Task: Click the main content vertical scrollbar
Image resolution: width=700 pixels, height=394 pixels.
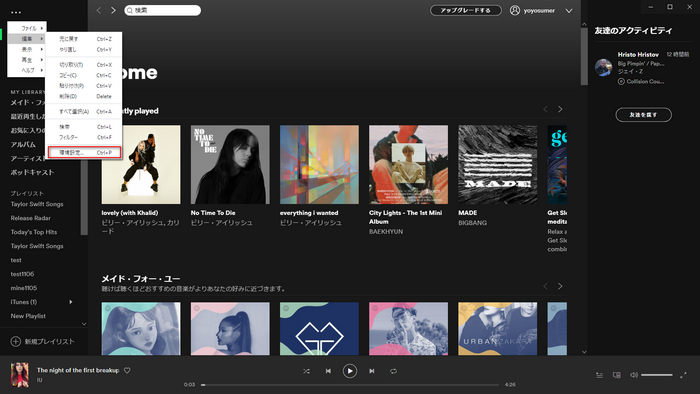Action: tap(584, 57)
